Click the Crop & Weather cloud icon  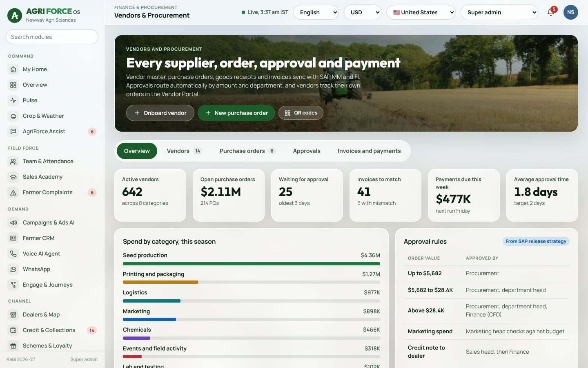click(x=13, y=116)
